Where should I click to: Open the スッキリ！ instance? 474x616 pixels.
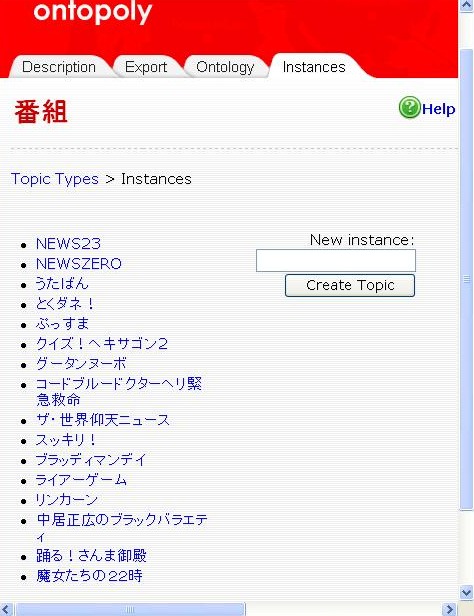[x=66, y=440]
